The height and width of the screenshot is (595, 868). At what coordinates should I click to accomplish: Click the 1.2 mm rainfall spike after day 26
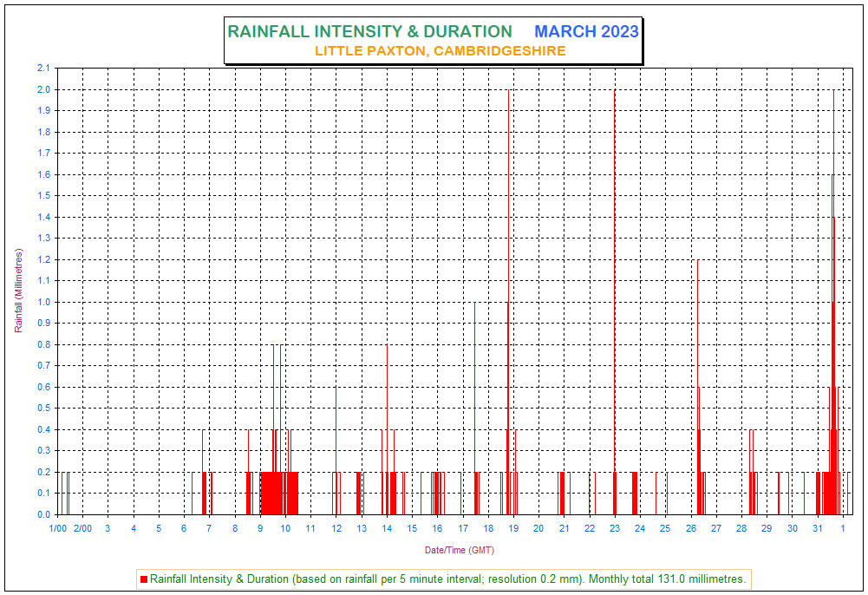click(697, 387)
